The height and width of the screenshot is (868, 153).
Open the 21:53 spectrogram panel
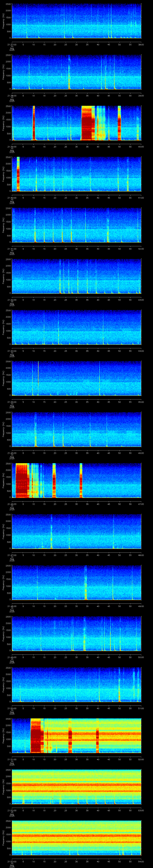point(76,838)
